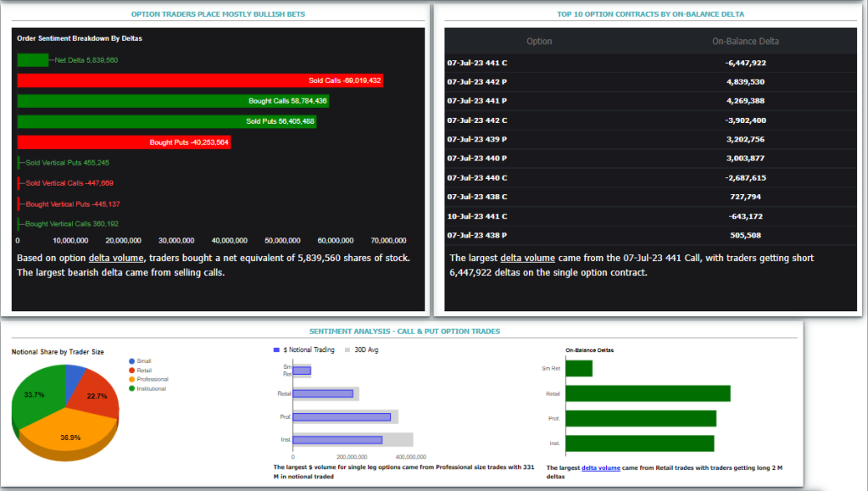Click the Institutional legend green dot
This screenshot has height=491, width=868.
[x=131, y=388]
